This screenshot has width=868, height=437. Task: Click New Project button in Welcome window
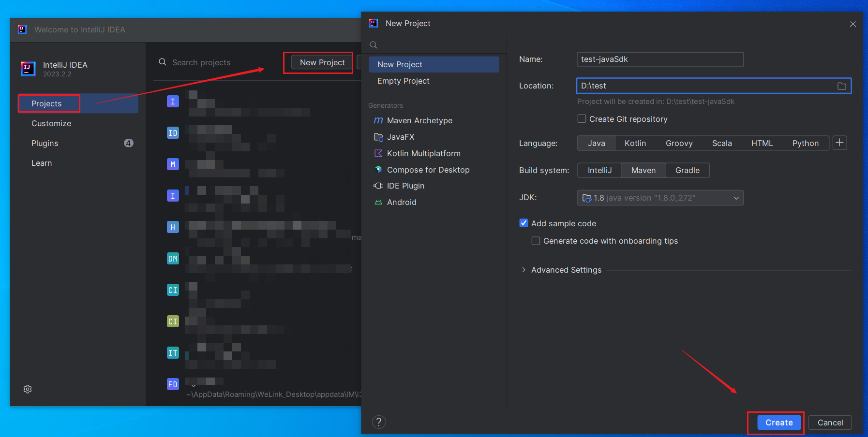click(322, 62)
